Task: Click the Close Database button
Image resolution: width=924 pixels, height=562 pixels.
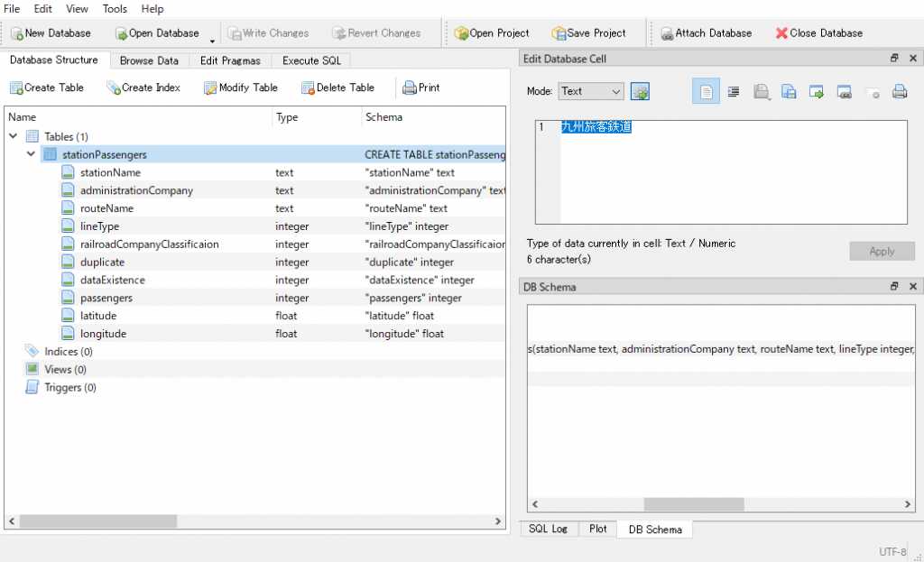Action: click(x=818, y=33)
